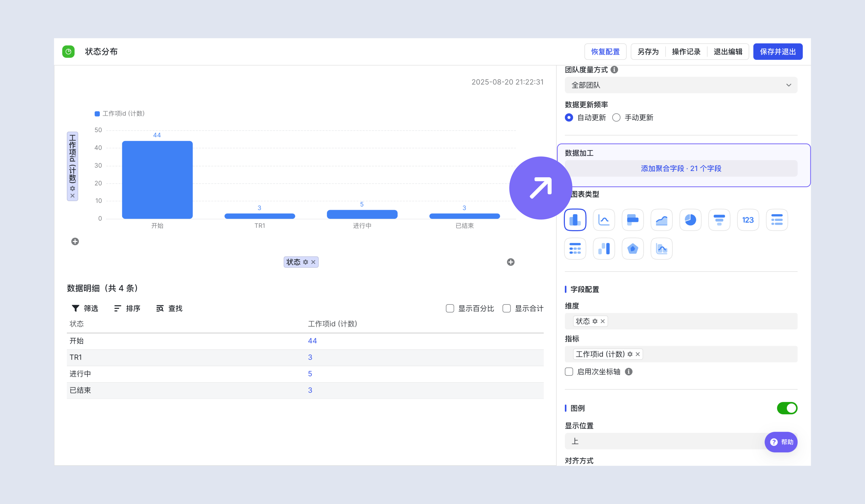Check the 显示合计 checkbox

[x=506, y=308]
